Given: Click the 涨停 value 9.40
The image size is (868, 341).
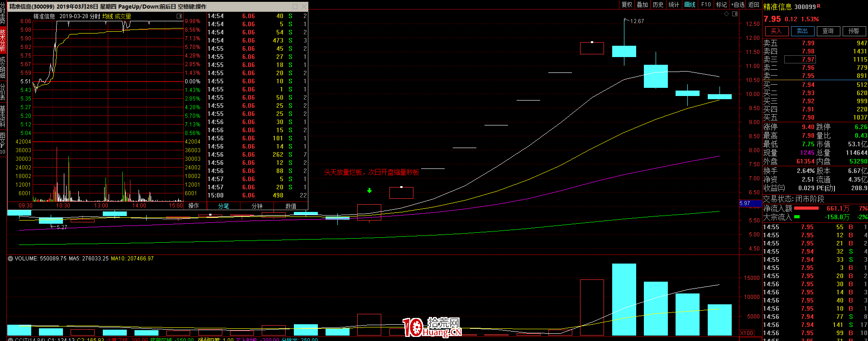Looking at the screenshot, I should 808,127.
